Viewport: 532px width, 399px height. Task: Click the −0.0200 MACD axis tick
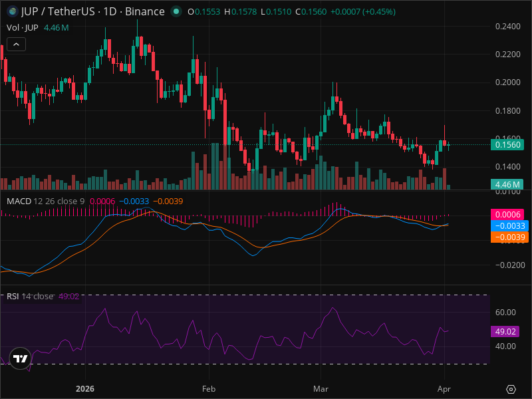click(510, 265)
